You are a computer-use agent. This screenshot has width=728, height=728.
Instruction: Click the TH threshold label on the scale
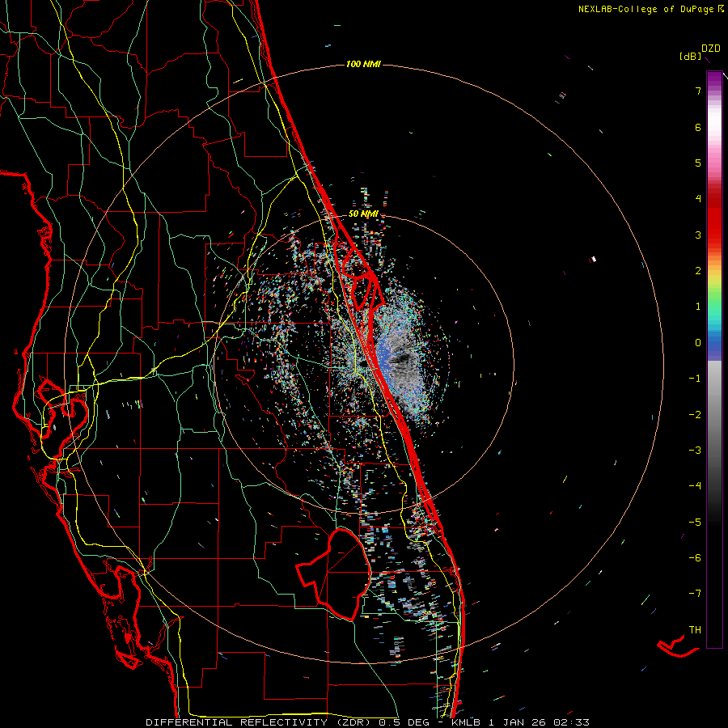pyautogui.click(x=695, y=630)
